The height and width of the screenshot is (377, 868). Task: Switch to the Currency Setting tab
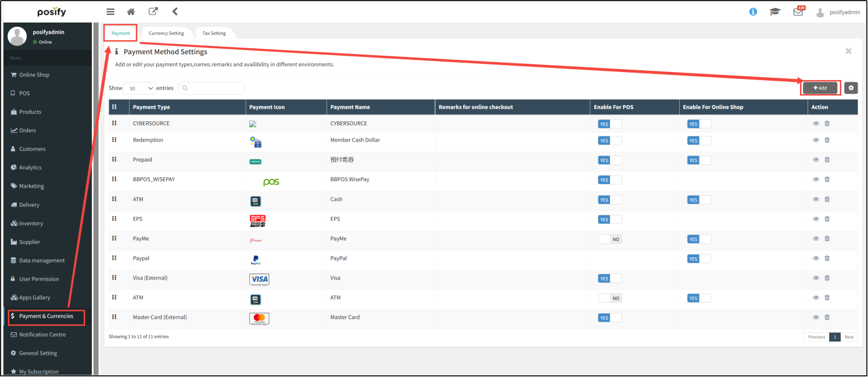point(166,33)
